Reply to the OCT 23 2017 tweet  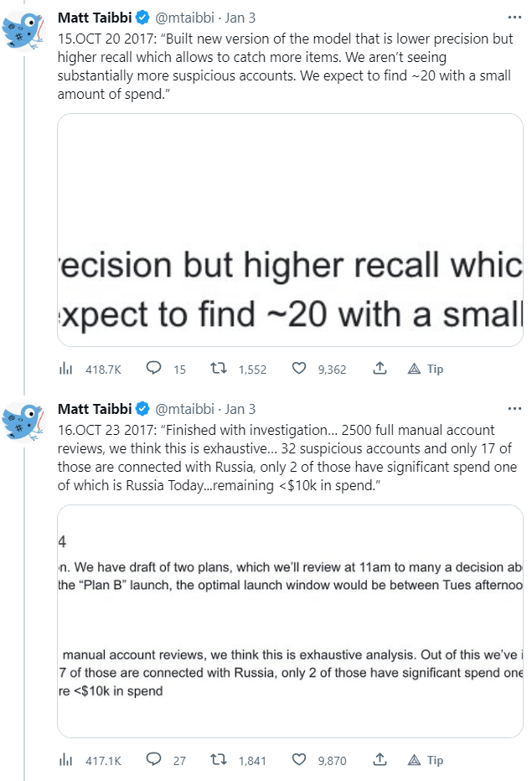pos(154,760)
